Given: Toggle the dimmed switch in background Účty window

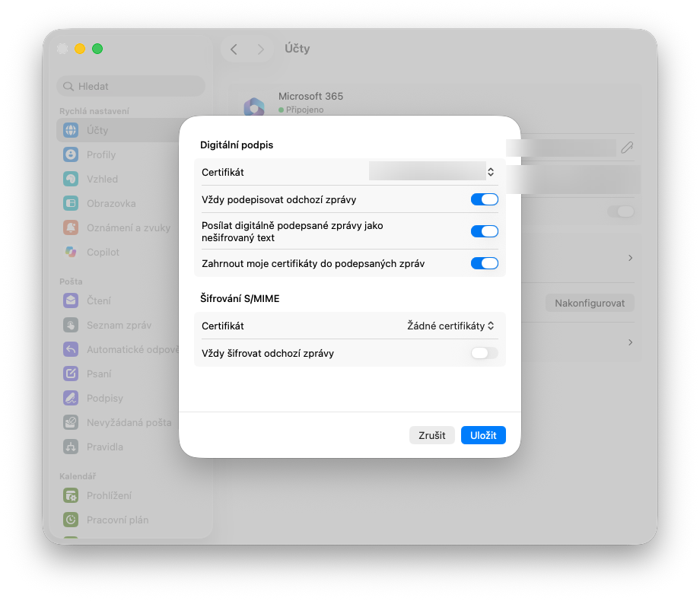Looking at the screenshot, I should point(621,211).
